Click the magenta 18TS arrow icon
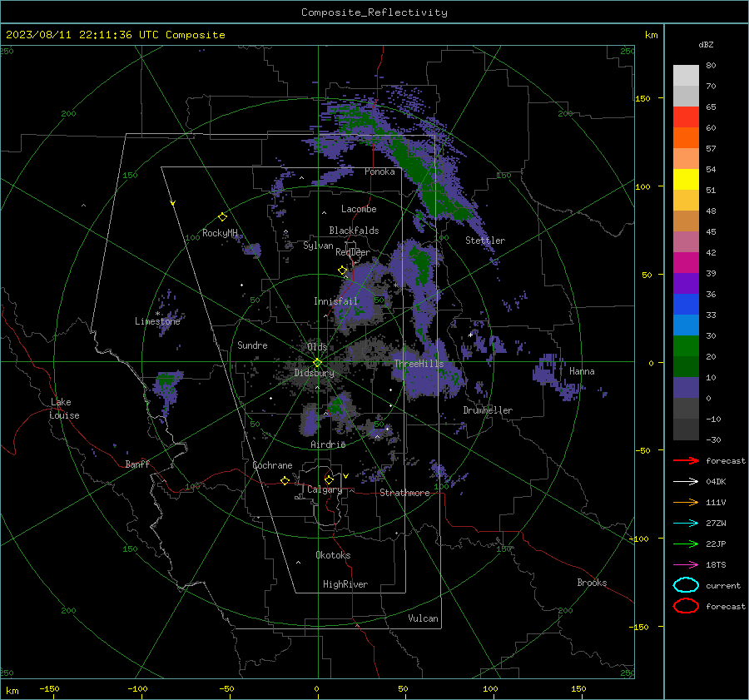 pyautogui.click(x=686, y=565)
